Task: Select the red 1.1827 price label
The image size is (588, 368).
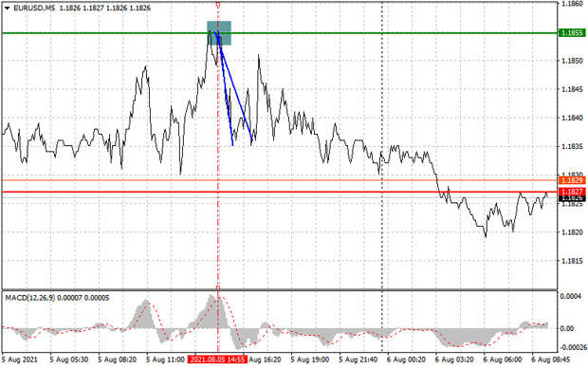Action: (x=572, y=192)
